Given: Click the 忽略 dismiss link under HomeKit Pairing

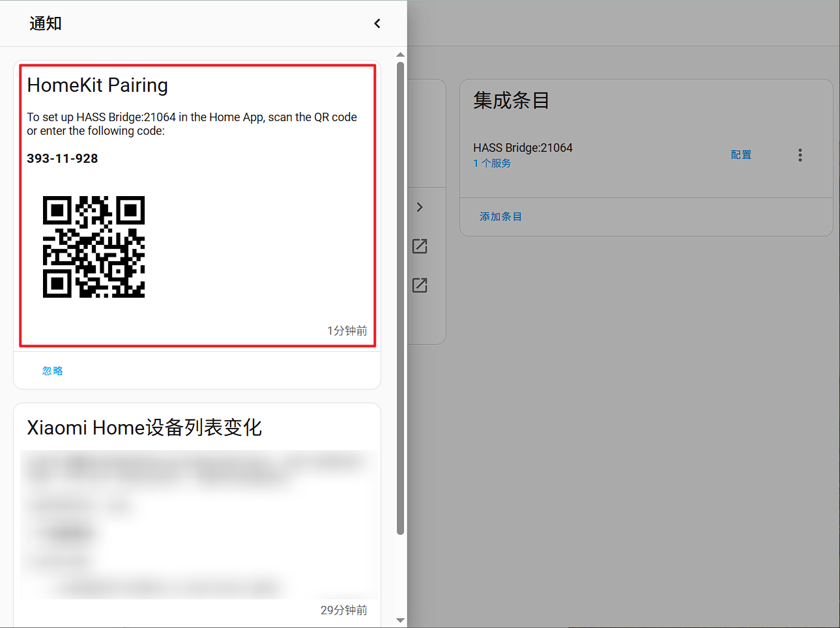Looking at the screenshot, I should [53, 371].
